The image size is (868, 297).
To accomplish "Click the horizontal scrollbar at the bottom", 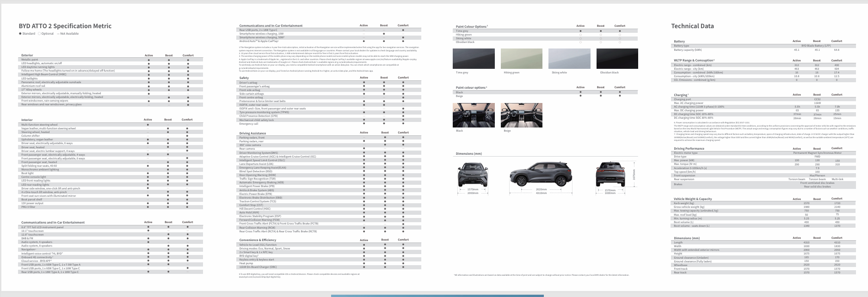I will pyautogui.click(x=437, y=296).
